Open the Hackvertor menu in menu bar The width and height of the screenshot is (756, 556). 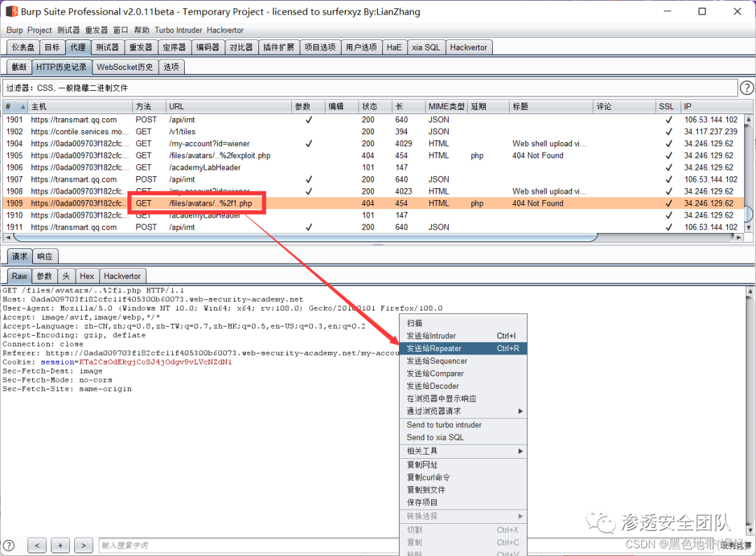click(x=225, y=30)
